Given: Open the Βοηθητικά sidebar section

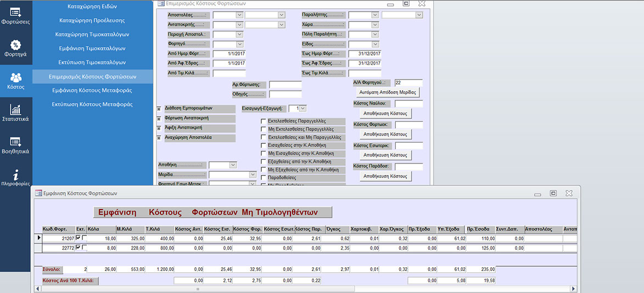Looking at the screenshot, I should [15, 145].
